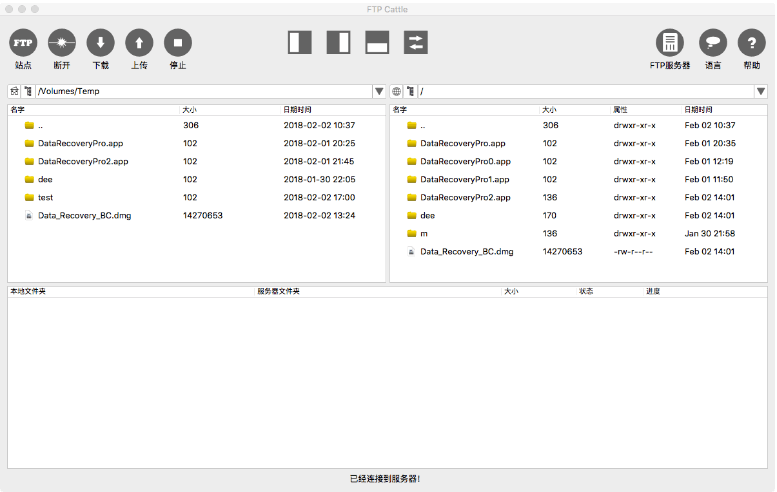The width and height of the screenshot is (777, 492).
Task: Click remote attribute -rw-r--r--
Action: tap(633, 252)
